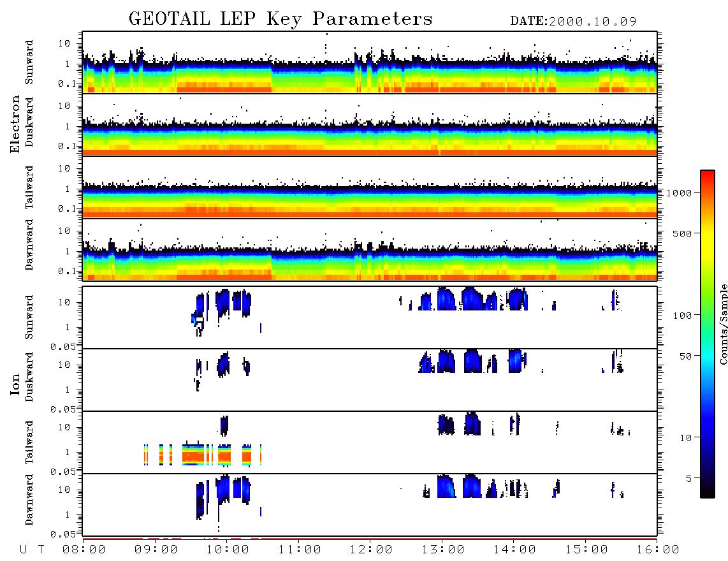Click the "50" colorbar tick label

coord(686,356)
